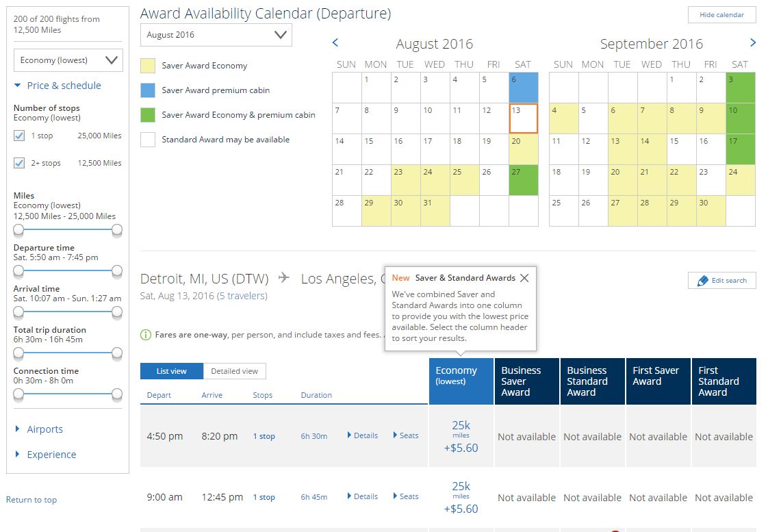Go to next month in calendar
The width and height of the screenshot is (768, 532).
[x=753, y=43]
